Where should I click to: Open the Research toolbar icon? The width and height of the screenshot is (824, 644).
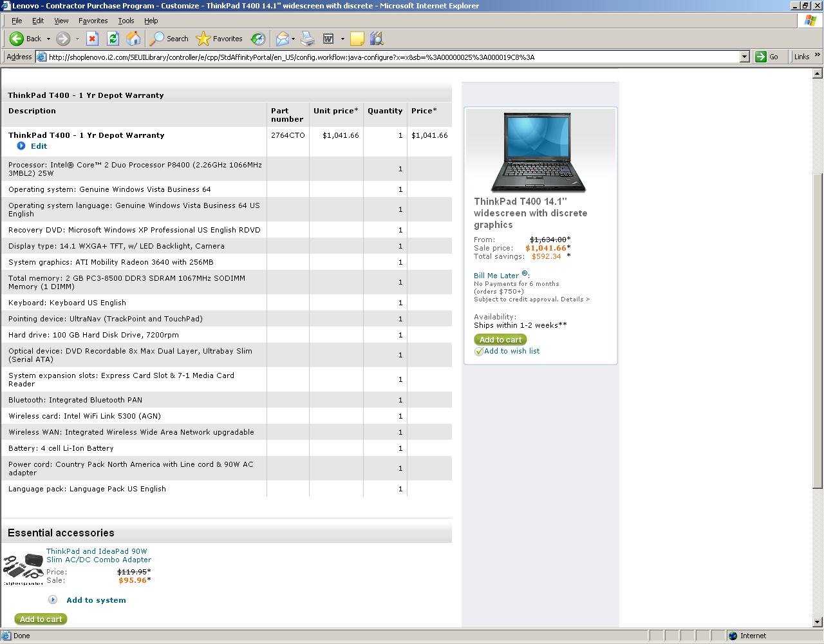tap(377, 39)
